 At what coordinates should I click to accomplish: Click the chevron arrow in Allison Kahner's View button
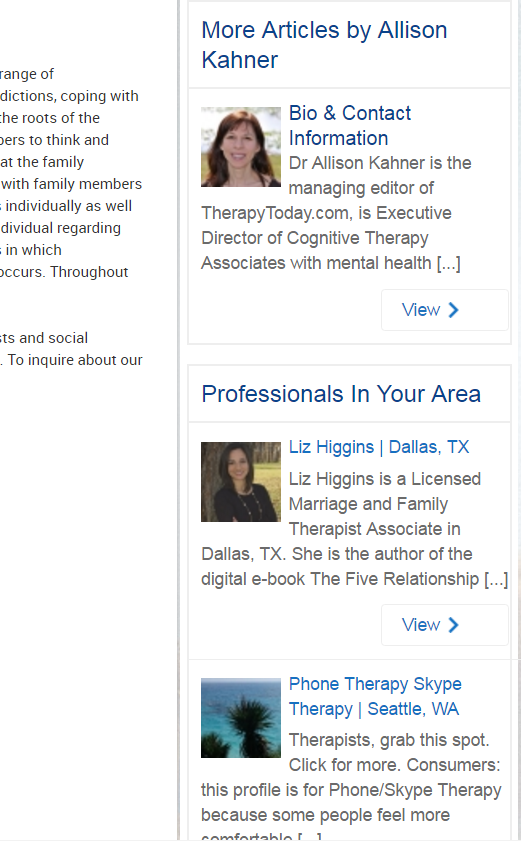click(454, 310)
